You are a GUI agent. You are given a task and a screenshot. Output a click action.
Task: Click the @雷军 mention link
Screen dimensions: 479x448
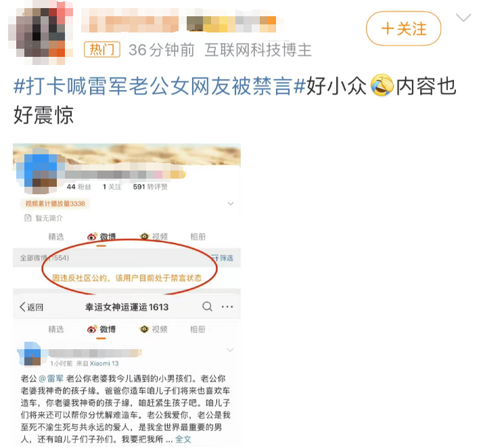51,378
